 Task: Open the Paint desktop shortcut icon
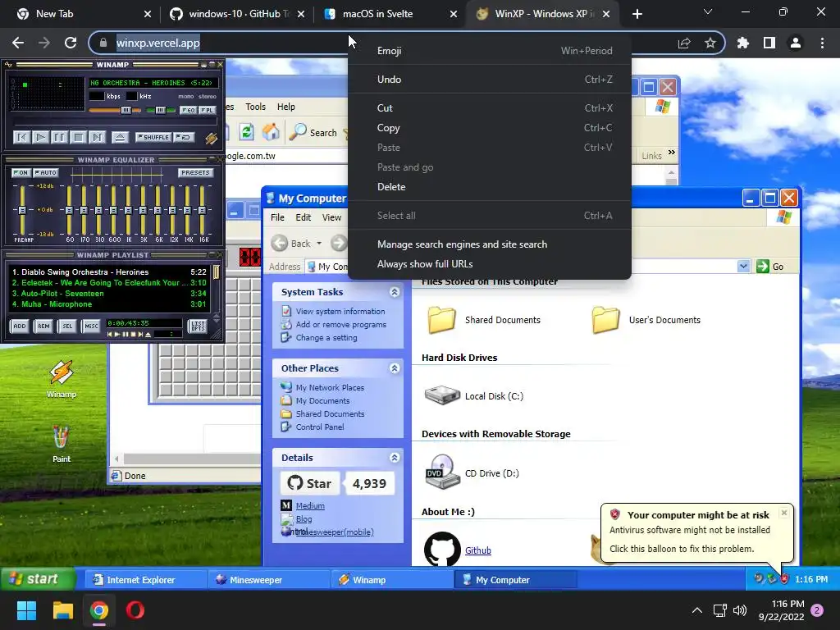click(61, 444)
